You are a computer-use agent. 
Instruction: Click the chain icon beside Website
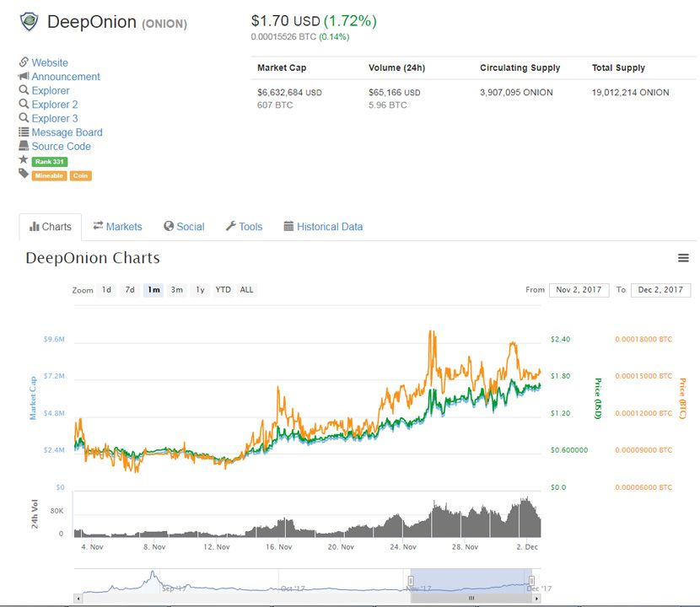[24, 62]
